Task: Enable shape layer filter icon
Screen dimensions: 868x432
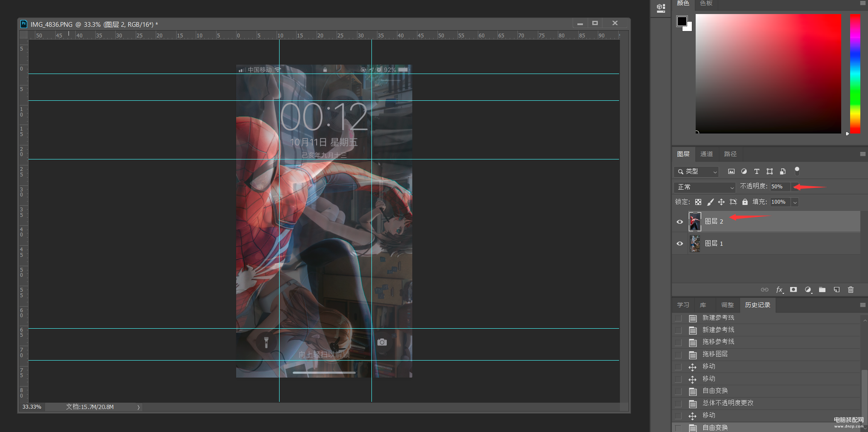Action: (x=770, y=171)
